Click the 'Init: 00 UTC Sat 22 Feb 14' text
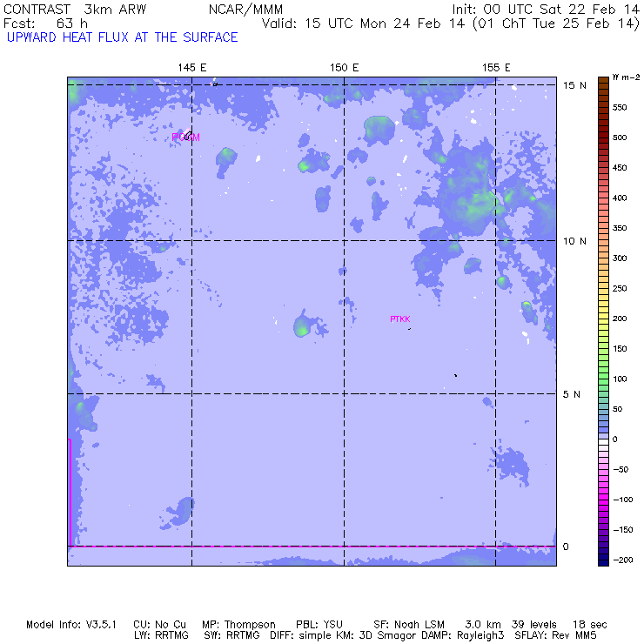This screenshot has height=644, width=644. pos(546,10)
